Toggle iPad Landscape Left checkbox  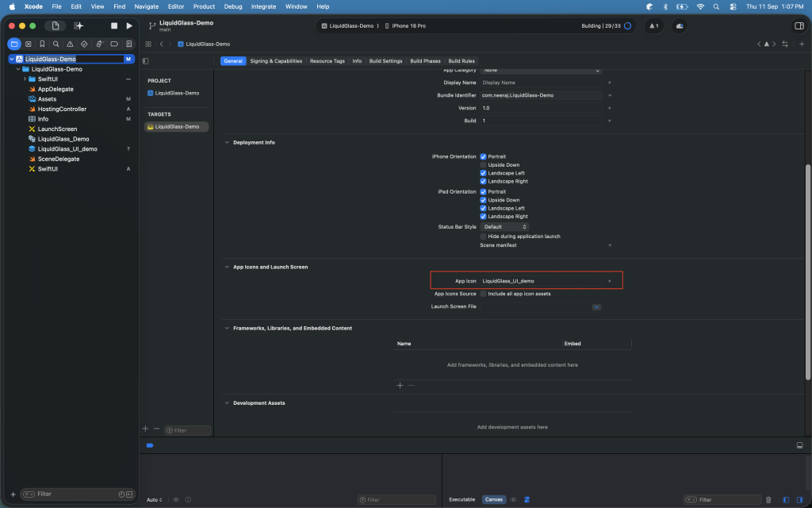tap(483, 209)
